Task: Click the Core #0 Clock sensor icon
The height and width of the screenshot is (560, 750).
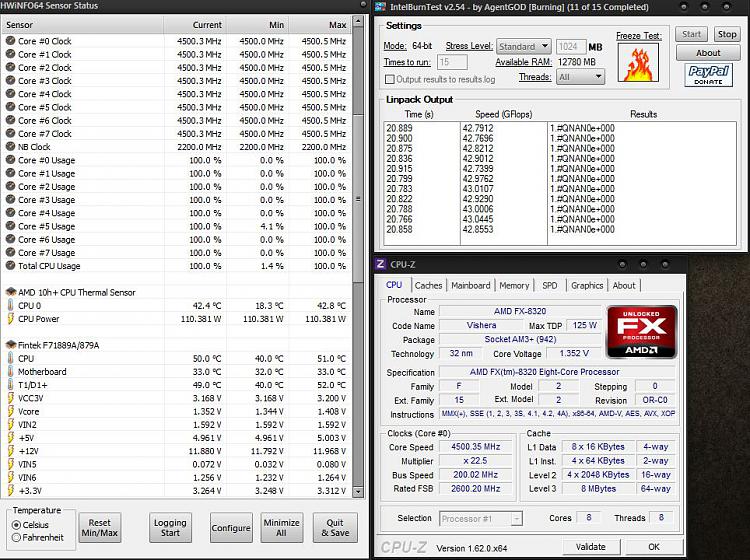Action: (x=10, y=41)
